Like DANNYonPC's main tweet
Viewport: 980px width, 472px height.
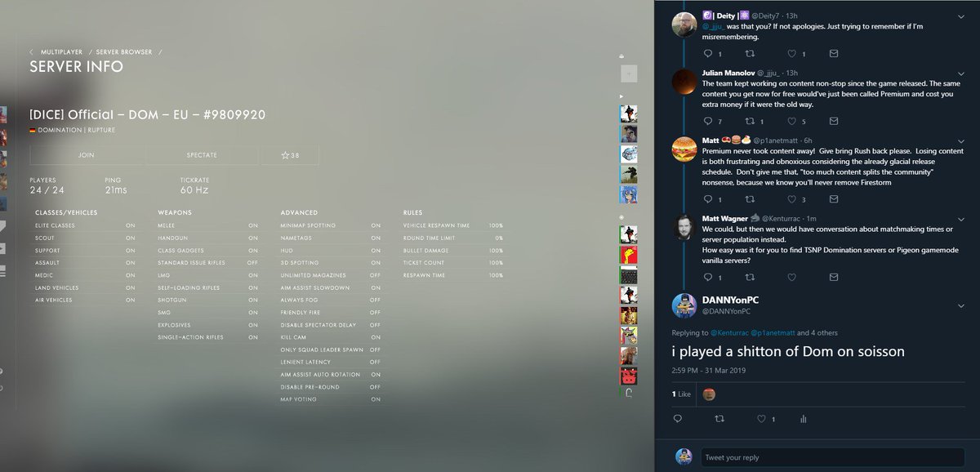pyautogui.click(x=761, y=419)
